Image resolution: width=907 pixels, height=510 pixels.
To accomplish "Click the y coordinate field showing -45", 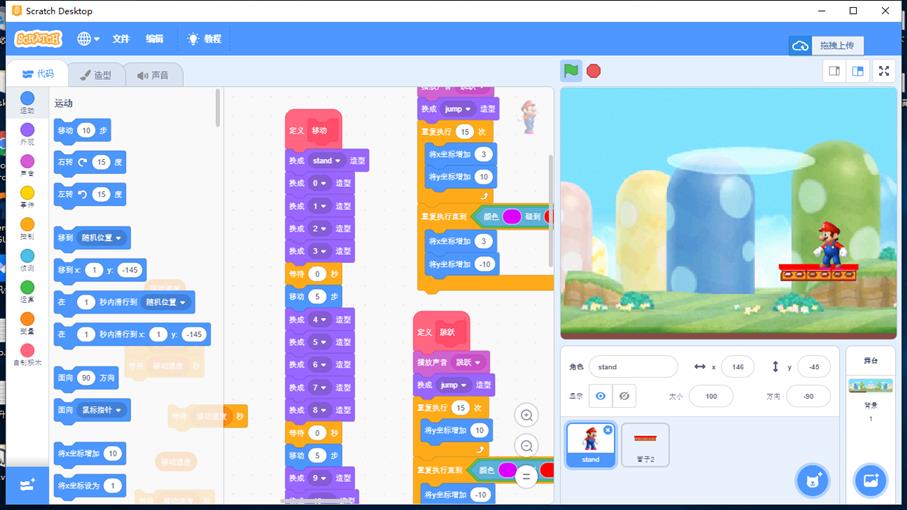I will coord(814,367).
